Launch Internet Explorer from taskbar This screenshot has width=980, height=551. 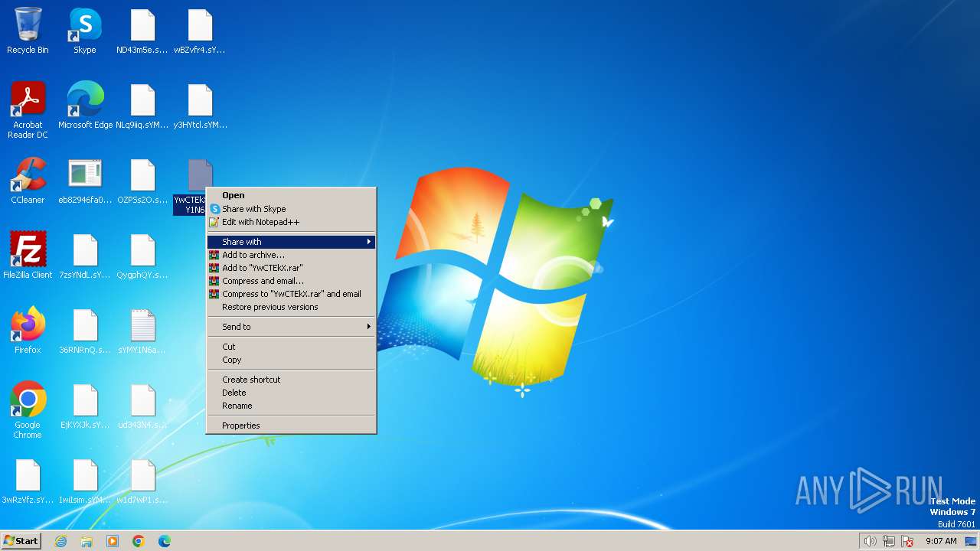60,541
